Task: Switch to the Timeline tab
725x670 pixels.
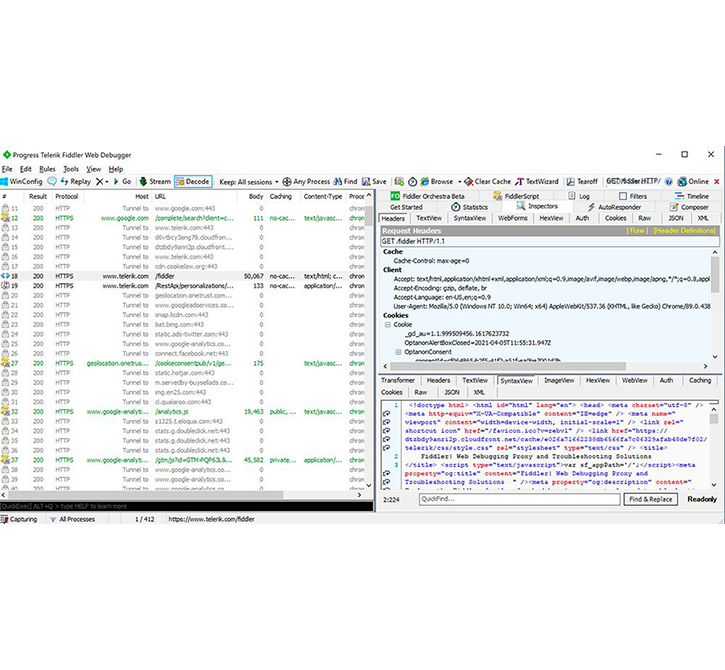Action: tap(692, 196)
